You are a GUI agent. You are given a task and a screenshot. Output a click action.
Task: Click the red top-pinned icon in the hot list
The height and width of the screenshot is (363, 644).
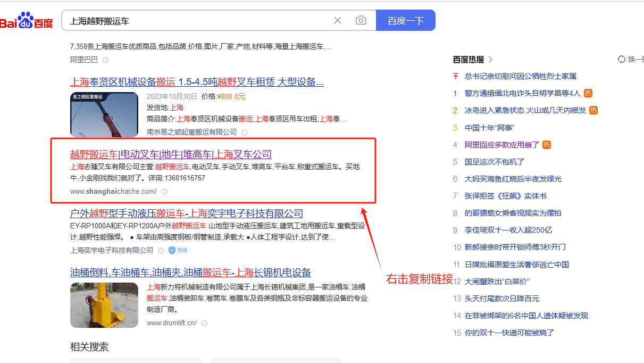coord(455,76)
